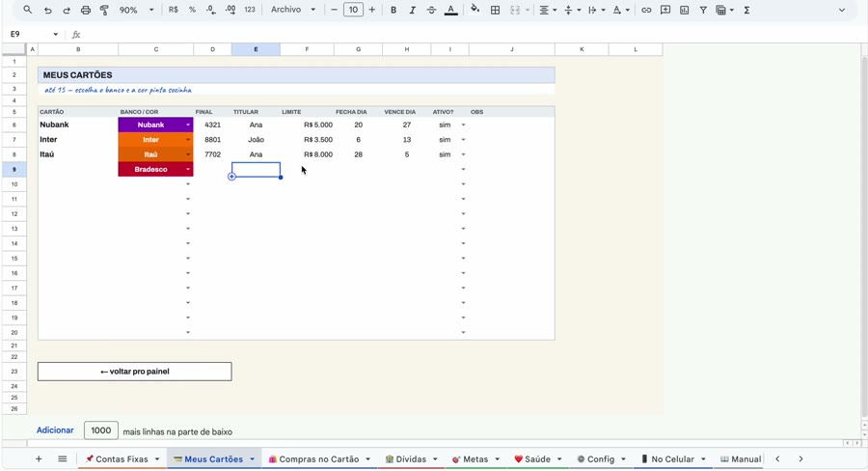Open the fill color bucket
Image resolution: width=868 pixels, height=471 pixels.
pyautogui.click(x=475, y=10)
